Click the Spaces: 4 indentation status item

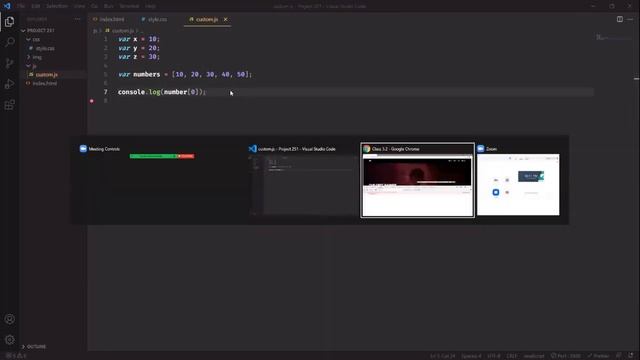(x=471, y=356)
